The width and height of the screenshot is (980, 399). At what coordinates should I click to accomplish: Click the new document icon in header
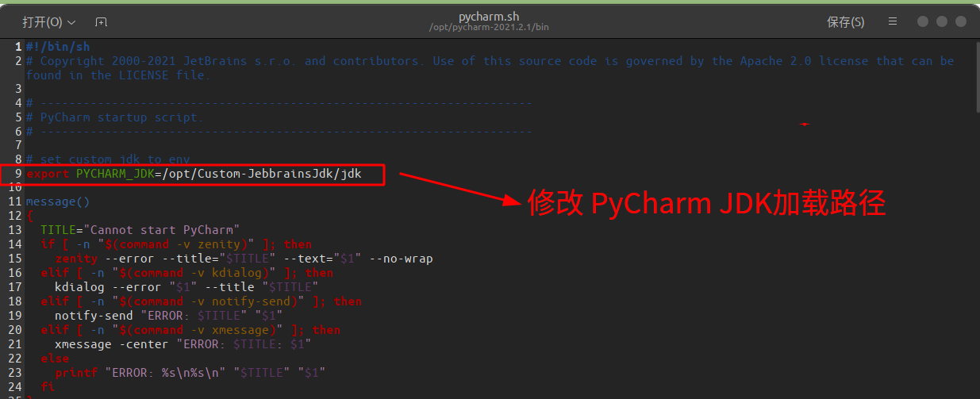pyautogui.click(x=101, y=22)
